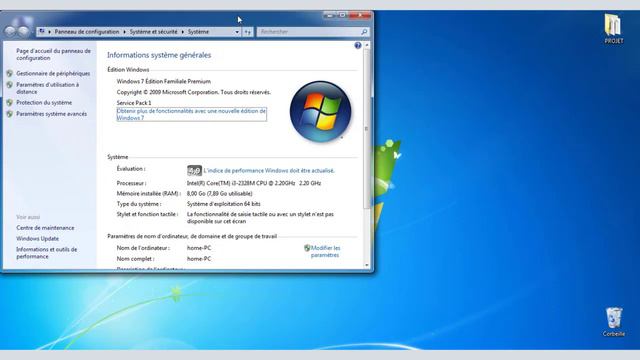Click the scrollbar down arrow

click(x=367, y=265)
